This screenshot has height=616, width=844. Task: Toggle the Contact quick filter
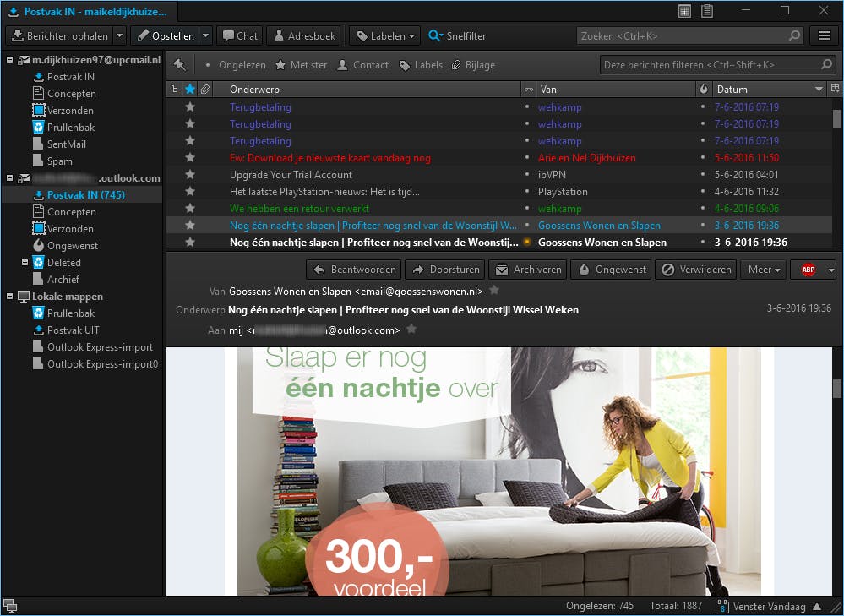coord(363,65)
